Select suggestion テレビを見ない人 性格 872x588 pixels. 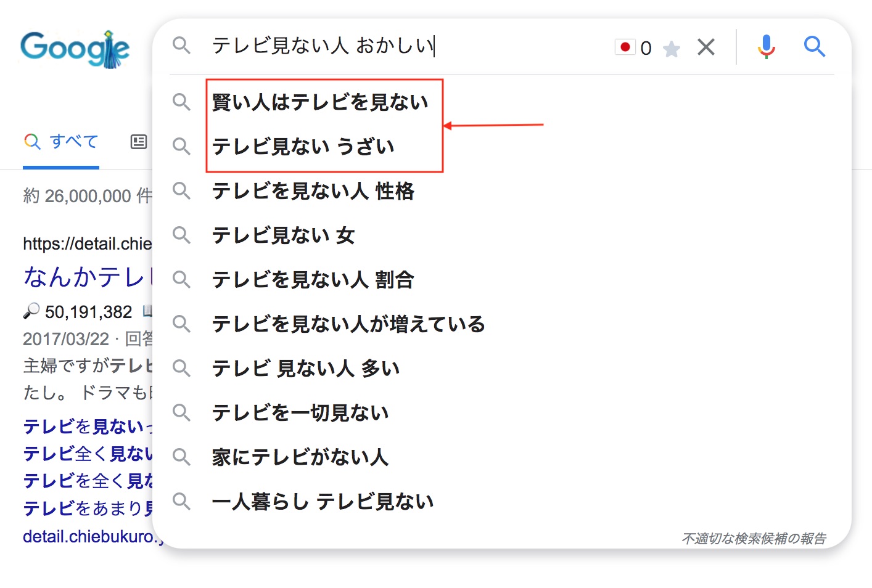(x=313, y=191)
